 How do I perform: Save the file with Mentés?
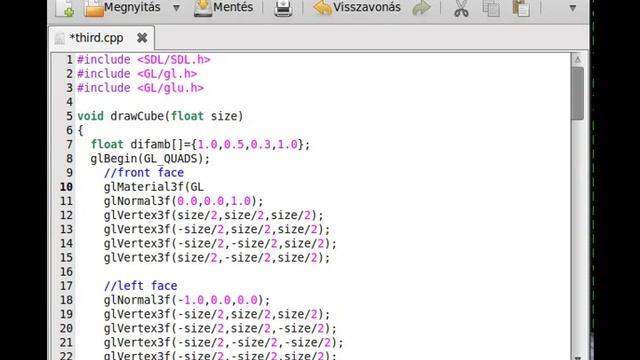tap(223, 8)
